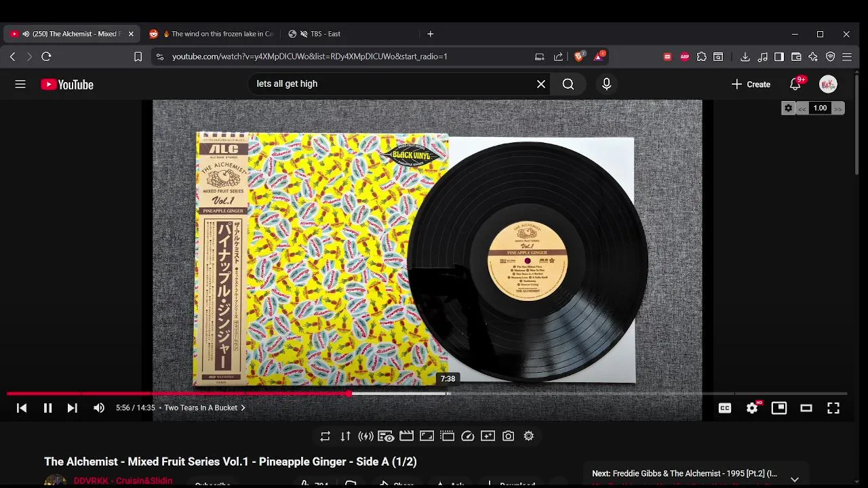This screenshot has width=868, height=488.
Task: Toggle closed captions
Action: (x=725, y=408)
